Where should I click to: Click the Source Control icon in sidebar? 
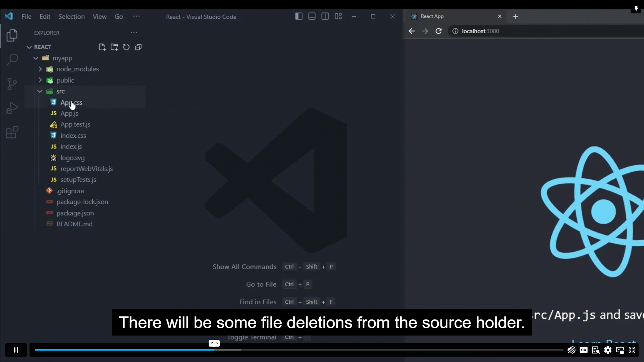click(12, 83)
